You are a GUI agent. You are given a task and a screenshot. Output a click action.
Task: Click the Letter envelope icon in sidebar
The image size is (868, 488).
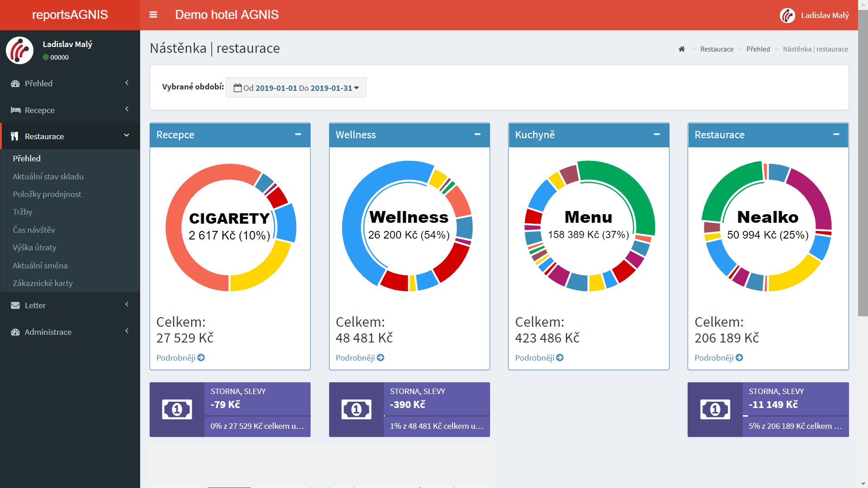(x=15, y=305)
